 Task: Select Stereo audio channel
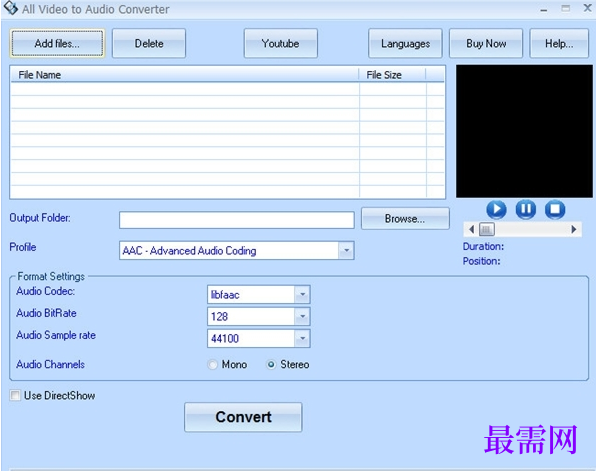(271, 365)
